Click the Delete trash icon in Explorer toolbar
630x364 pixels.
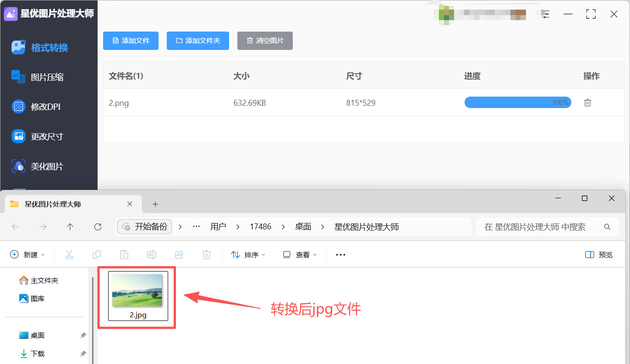click(207, 255)
